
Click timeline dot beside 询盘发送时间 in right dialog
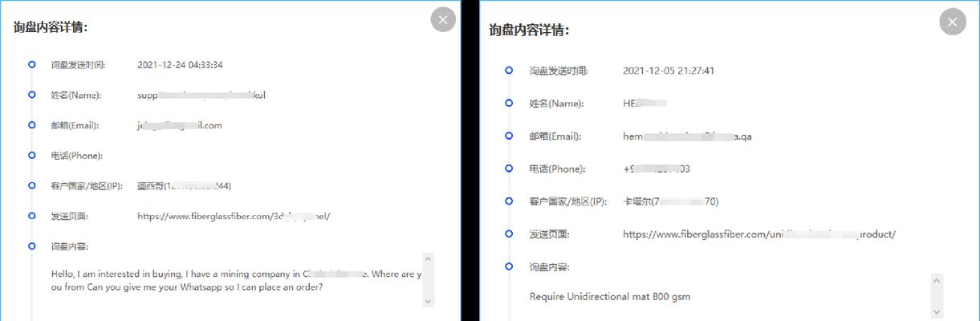click(509, 70)
